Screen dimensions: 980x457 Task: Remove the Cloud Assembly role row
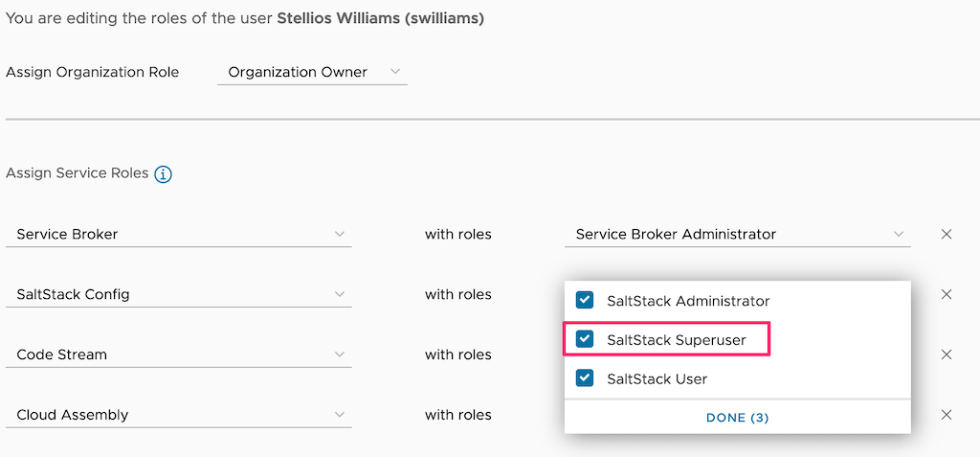[x=947, y=415]
